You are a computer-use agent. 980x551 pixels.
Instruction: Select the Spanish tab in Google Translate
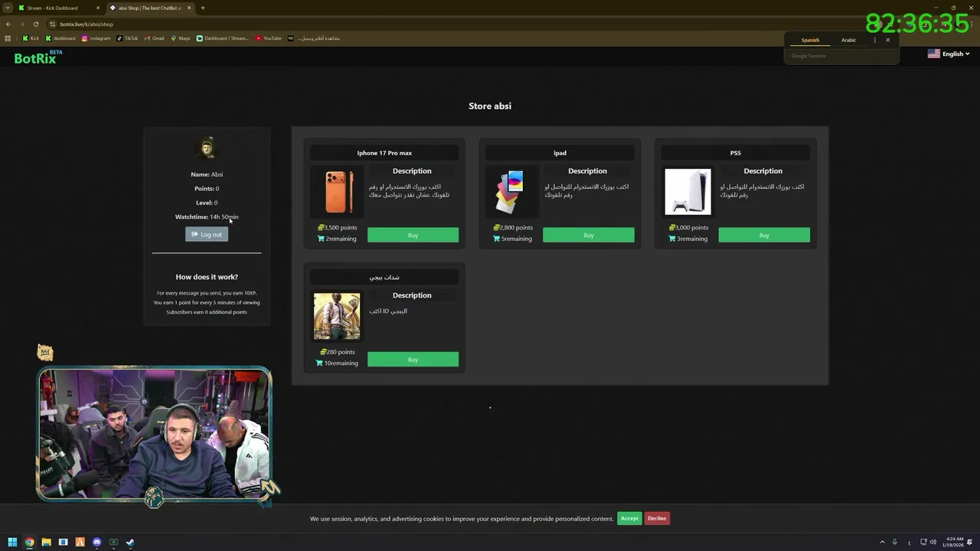pos(810,40)
